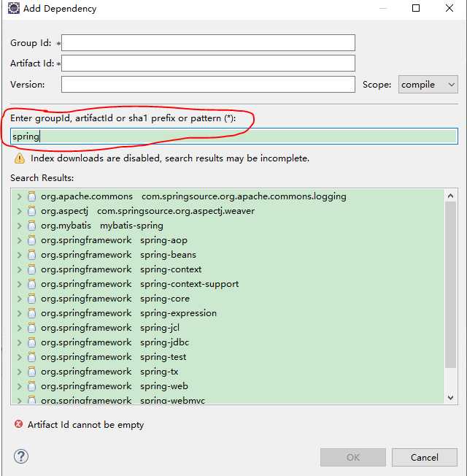Expand the spring-context tree node

pyautogui.click(x=20, y=269)
